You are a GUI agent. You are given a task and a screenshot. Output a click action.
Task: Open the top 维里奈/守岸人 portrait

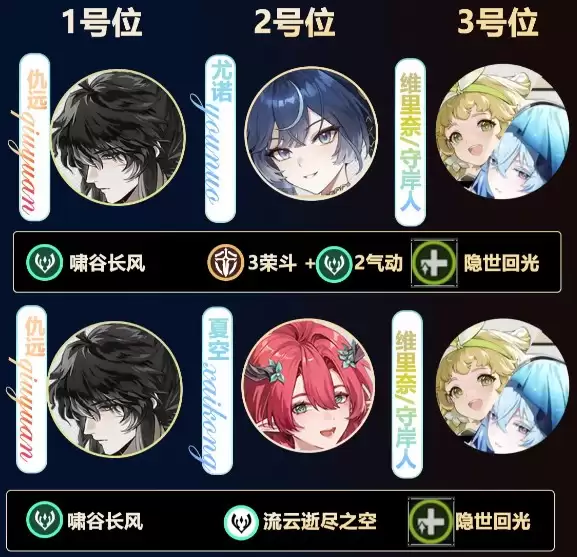coord(502,132)
